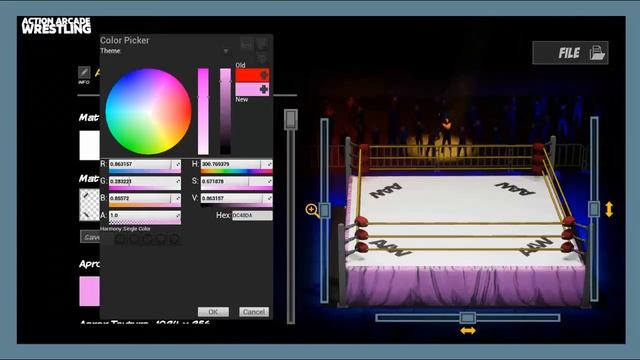Click the Hex code input field
Screen dimensions: 640x360
252,215
